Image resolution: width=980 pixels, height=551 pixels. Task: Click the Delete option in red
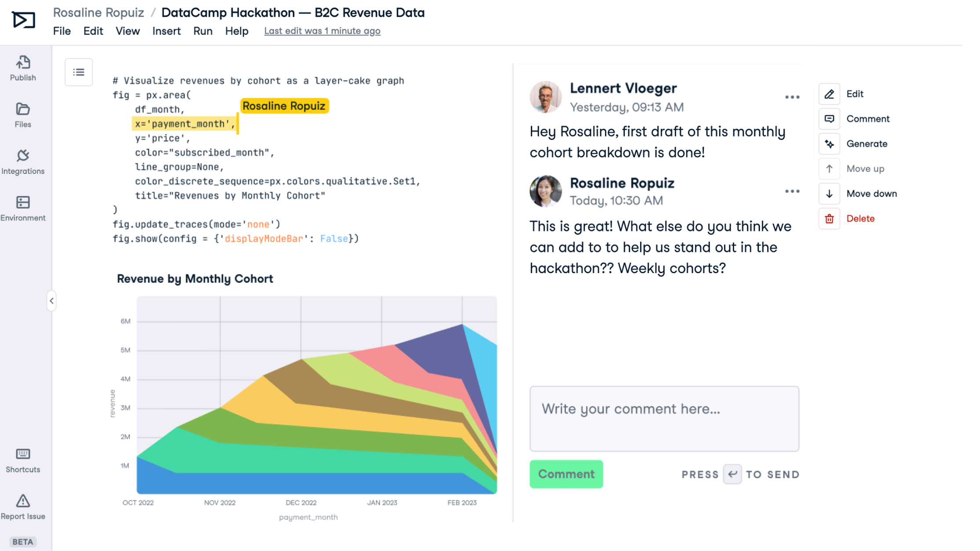pyautogui.click(x=861, y=218)
